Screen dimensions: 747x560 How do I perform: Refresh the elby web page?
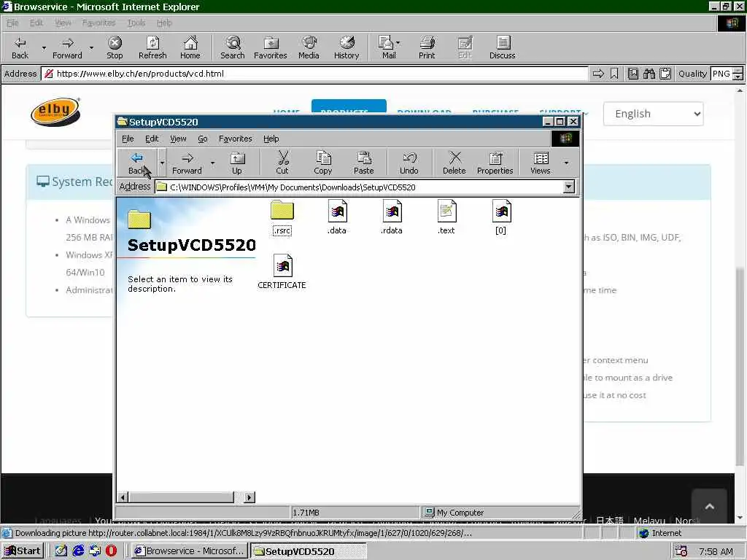click(152, 47)
